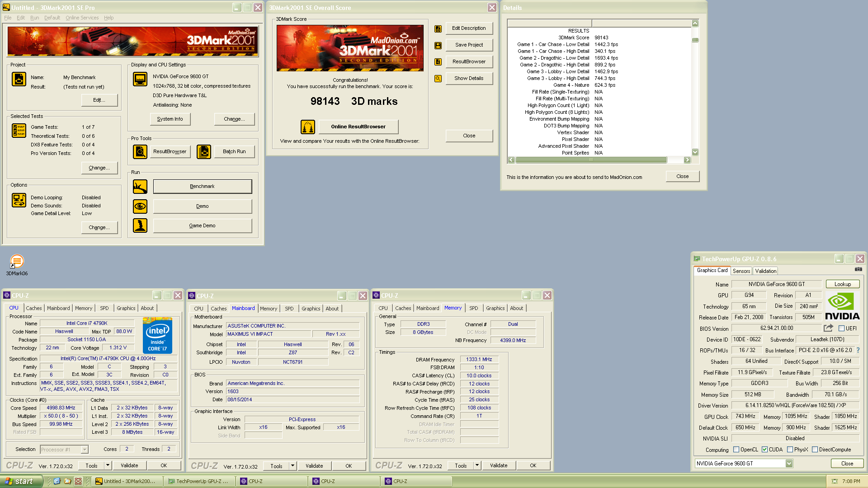Toggle the PhysX checkbox
Viewport: 868px width, 488px height.
click(790, 450)
